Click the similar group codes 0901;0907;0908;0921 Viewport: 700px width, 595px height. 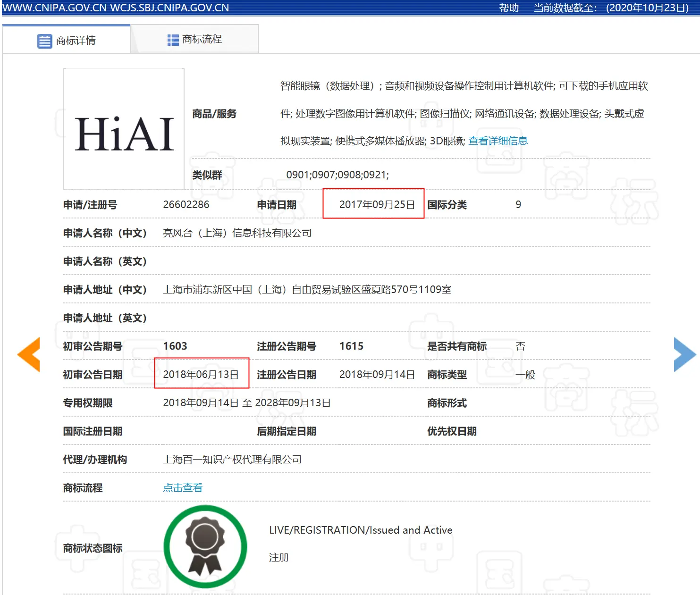337,175
